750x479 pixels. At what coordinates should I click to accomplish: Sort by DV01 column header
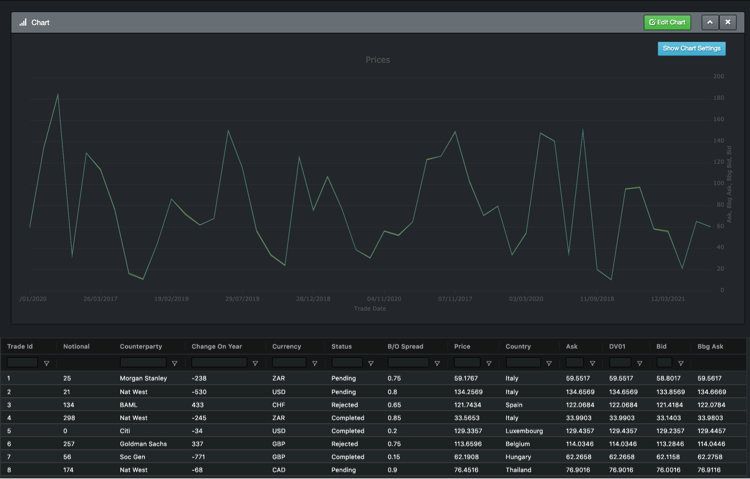coord(617,346)
